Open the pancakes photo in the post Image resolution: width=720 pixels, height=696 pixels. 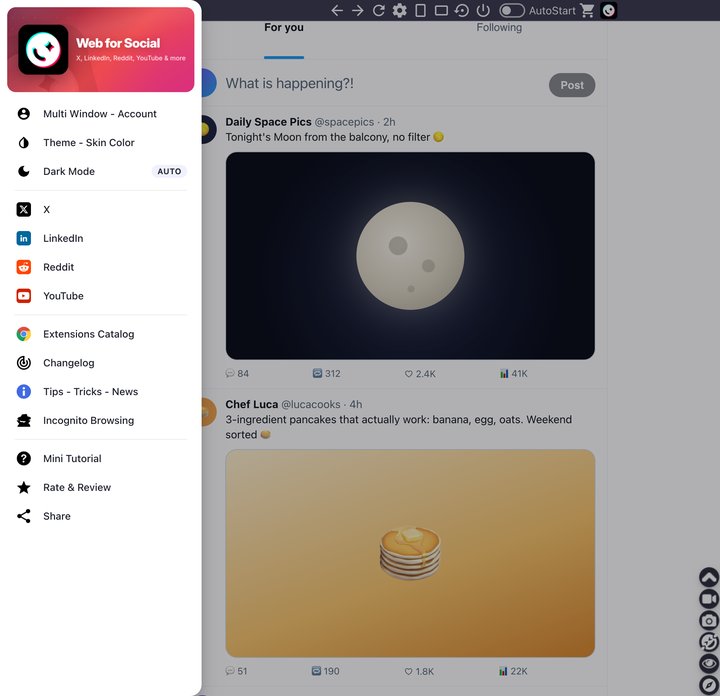(410, 553)
